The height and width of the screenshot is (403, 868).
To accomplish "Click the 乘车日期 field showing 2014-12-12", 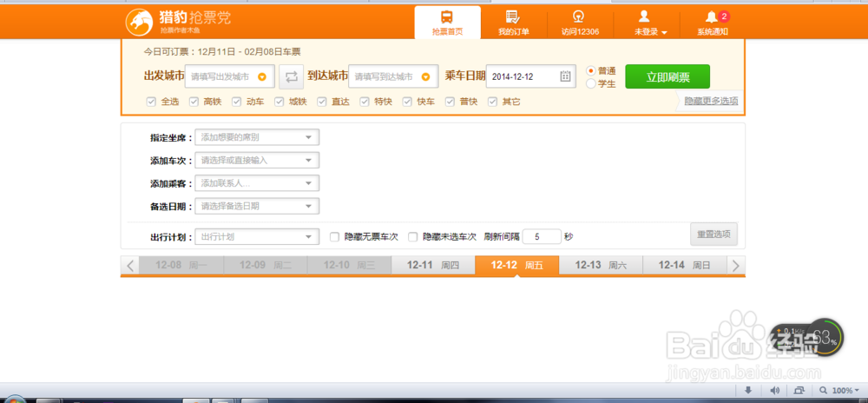I will click(531, 76).
